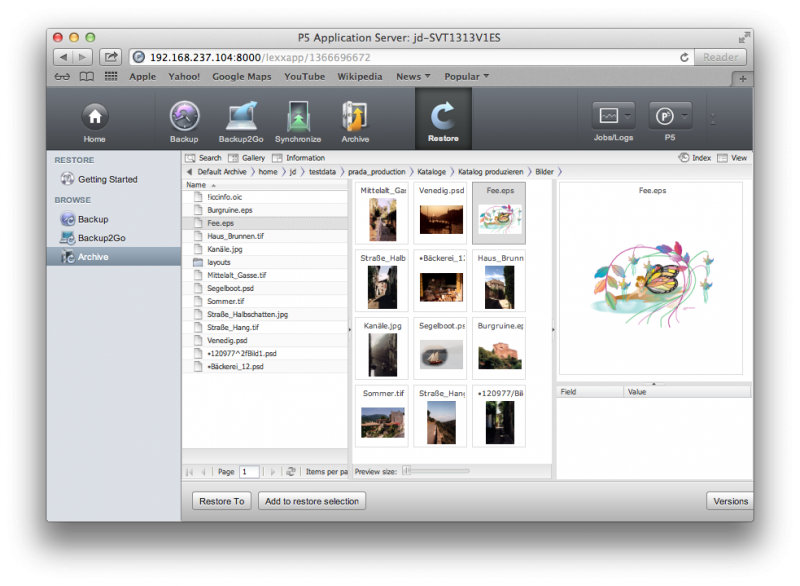This screenshot has height=586, width=800.
Task: Add a new browser tab
Action: (x=742, y=79)
